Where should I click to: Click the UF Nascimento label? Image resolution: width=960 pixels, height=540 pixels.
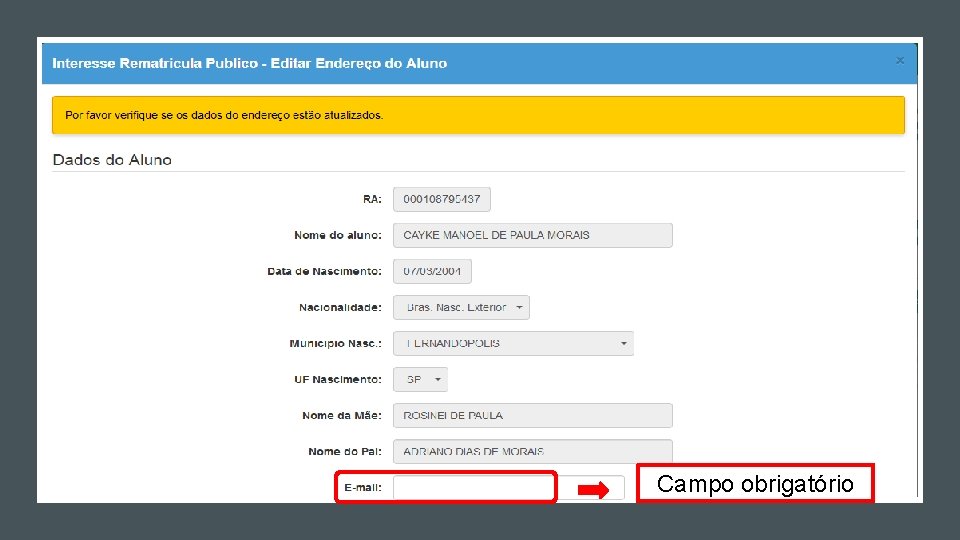337,380
